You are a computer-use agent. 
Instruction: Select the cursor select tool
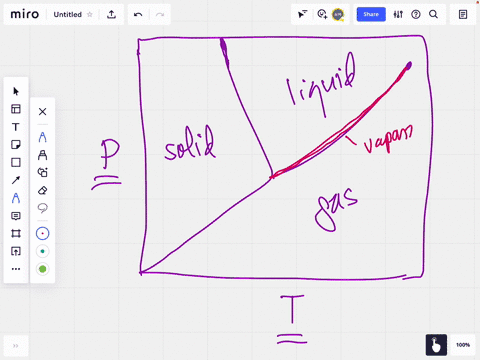tap(16, 91)
